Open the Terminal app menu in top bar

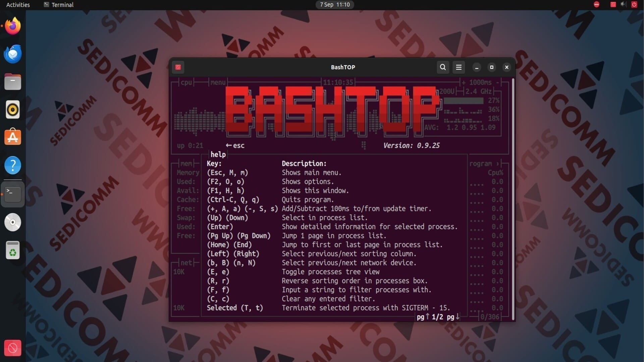(59, 5)
